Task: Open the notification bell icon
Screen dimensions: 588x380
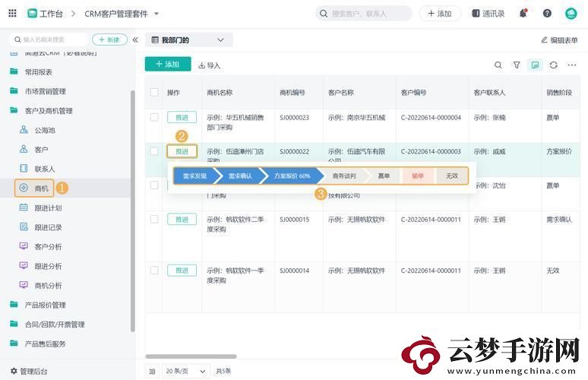Action: (x=523, y=14)
